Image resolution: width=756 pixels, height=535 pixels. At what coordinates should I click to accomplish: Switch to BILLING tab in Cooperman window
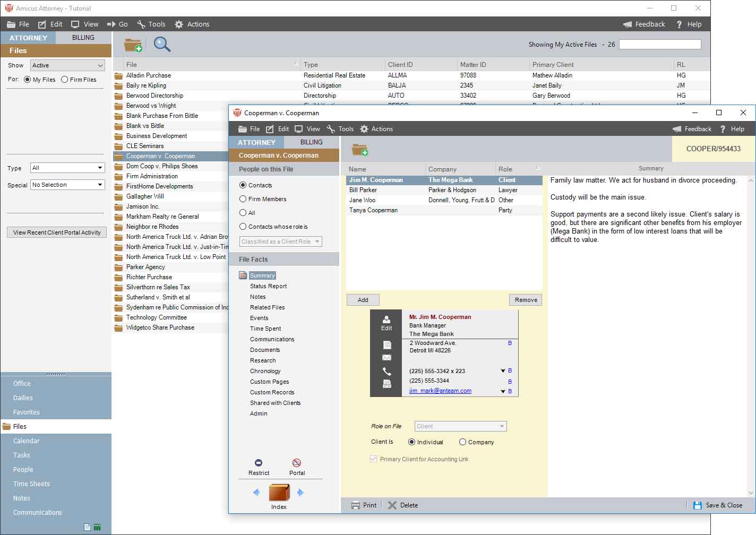pyautogui.click(x=312, y=142)
